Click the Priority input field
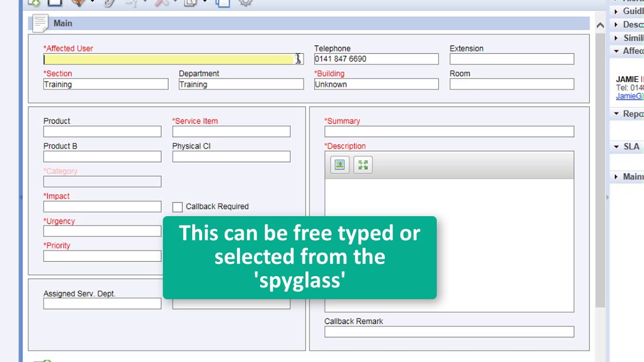The width and height of the screenshot is (644, 362). (x=102, y=256)
